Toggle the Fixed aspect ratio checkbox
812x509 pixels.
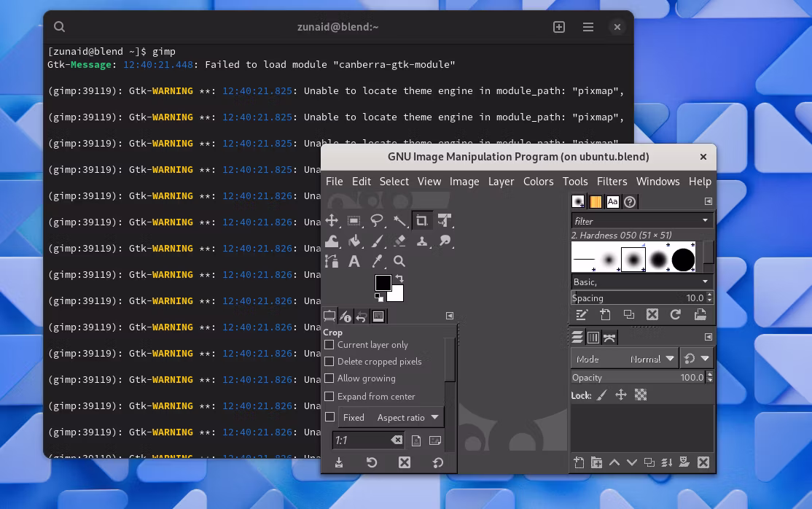(330, 417)
